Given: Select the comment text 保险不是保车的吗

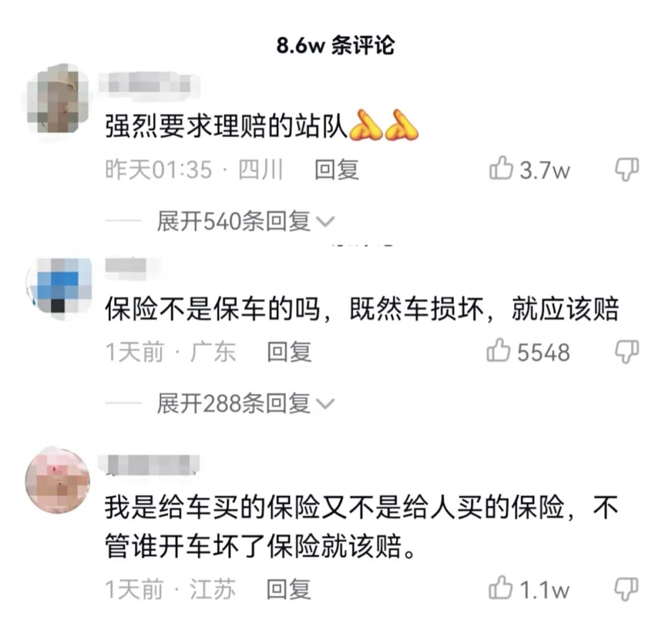Looking at the screenshot, I should 213,308.
